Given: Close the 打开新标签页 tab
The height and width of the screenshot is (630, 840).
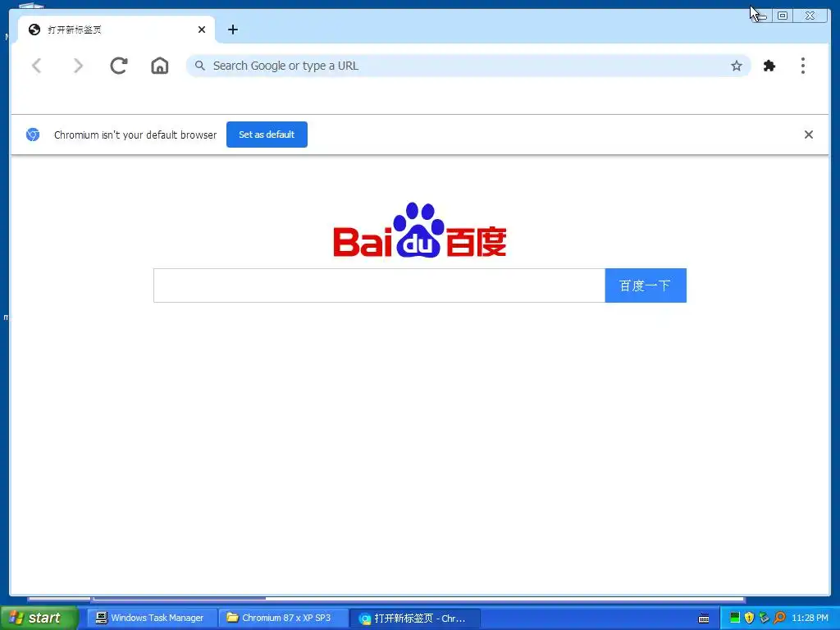Looking at the screenshot, I should 202,30.
